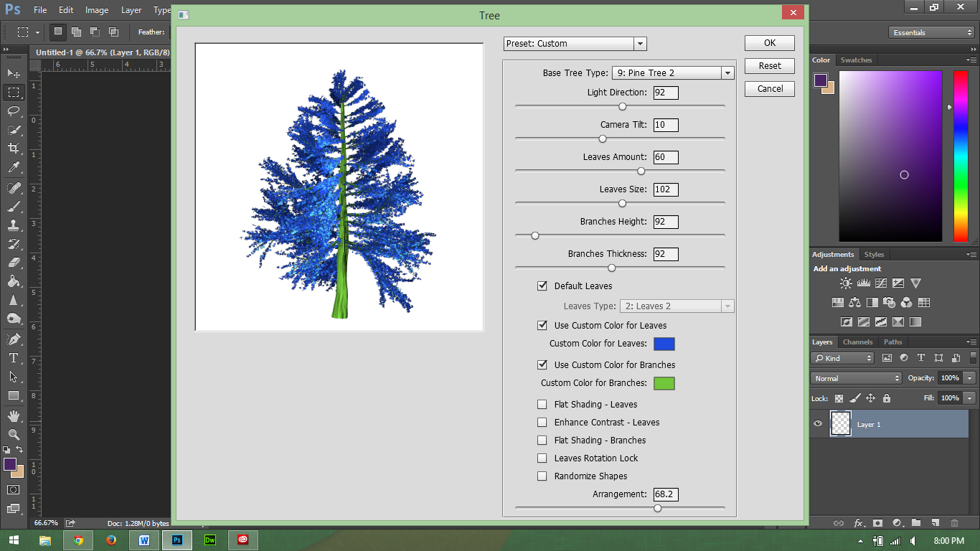Check the Leaves Rotation Lock option
This screenshot has width=980, height=551.
pos(542,458)
